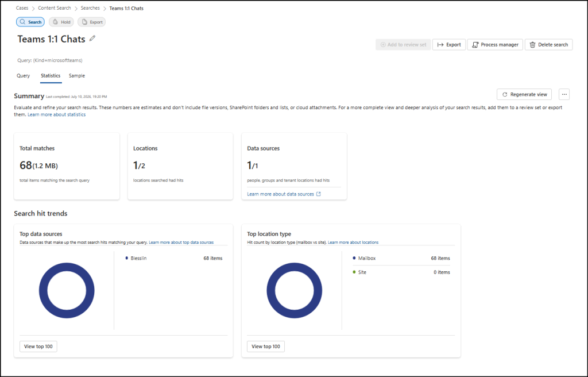The height and width of the screenshot is (377, 588).
Task: Click Delete search button
Action: (548, 45)
